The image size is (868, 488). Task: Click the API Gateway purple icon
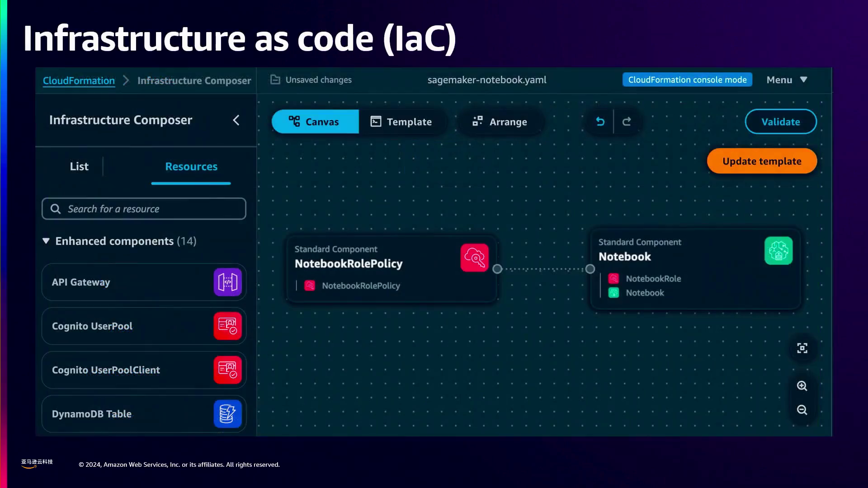227,282
